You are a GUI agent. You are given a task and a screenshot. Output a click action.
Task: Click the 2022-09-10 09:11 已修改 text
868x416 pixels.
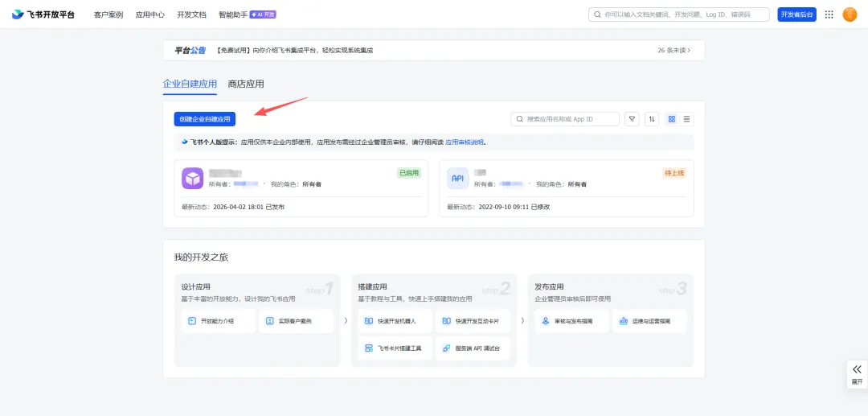pos(514,207)
